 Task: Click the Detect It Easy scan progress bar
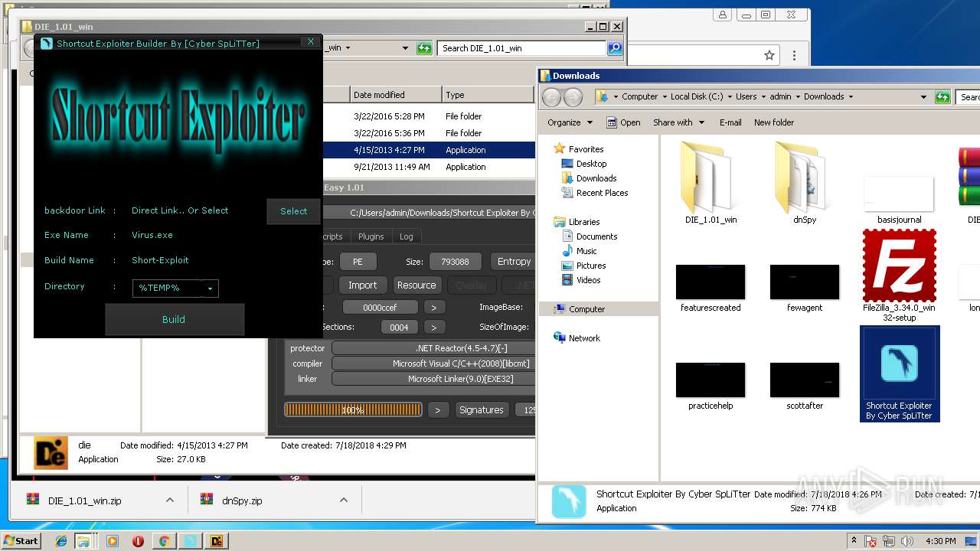353,409
